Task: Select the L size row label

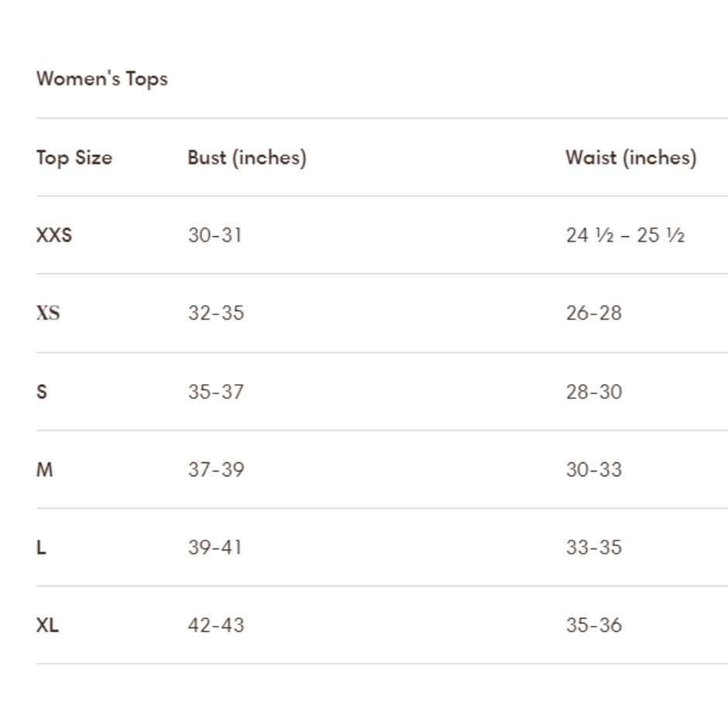Action: 41,548
